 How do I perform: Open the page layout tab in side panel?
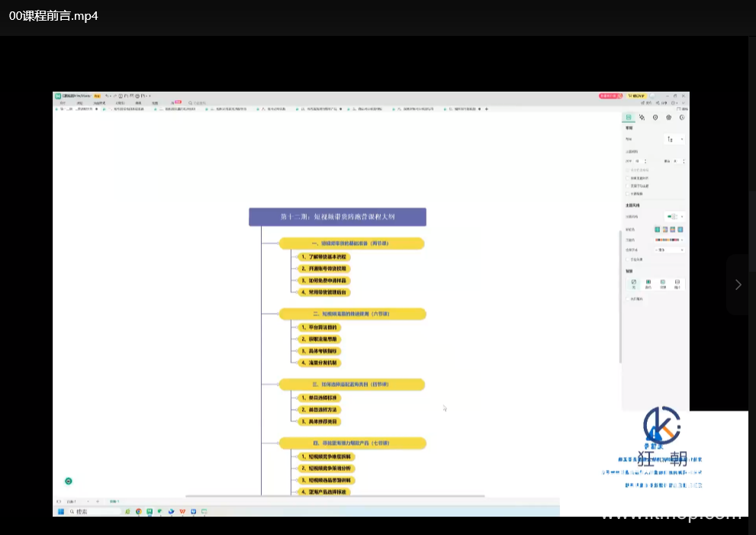tap(629, 118)
